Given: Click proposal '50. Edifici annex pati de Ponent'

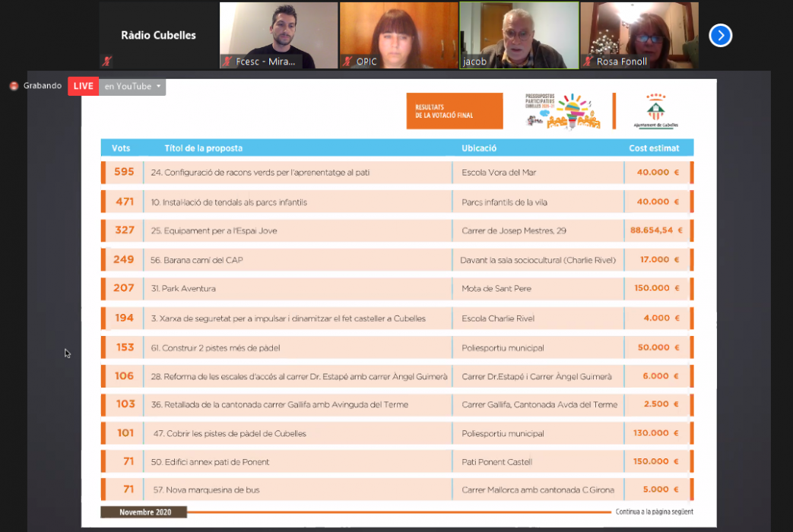Looking at the screenshot, I should 210,462.
